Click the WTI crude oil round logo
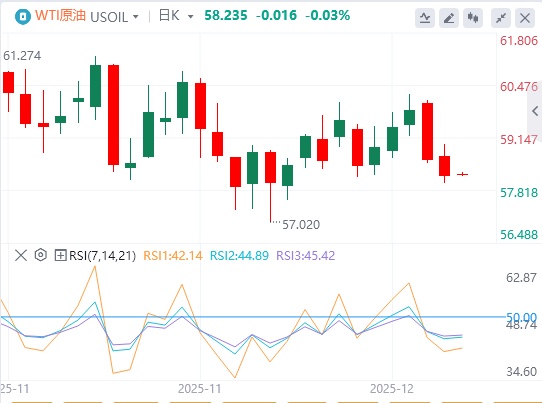This screenshot has width=542, height=403. (x=23, y=16)
